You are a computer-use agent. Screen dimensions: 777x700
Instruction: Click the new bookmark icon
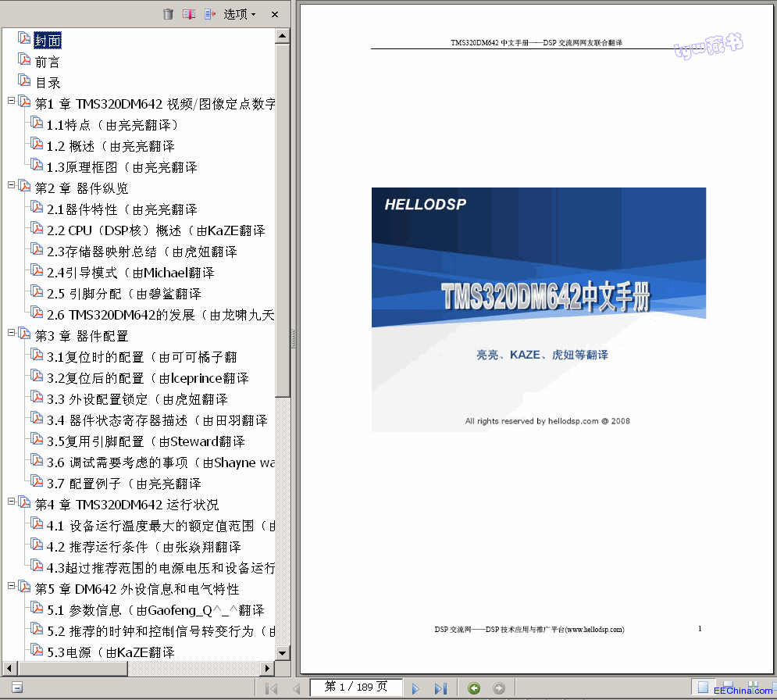pyautogui.click(x=189, y=14)
